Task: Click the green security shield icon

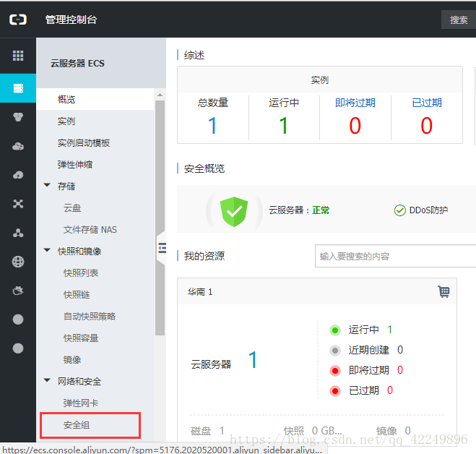Action: point(233,210)
